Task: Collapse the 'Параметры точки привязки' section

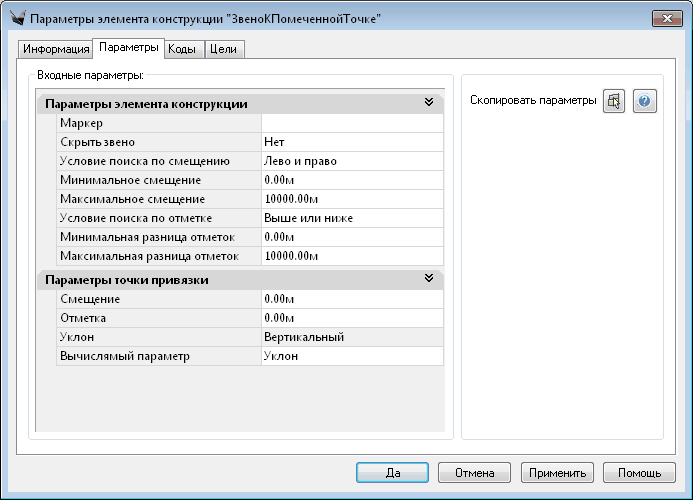Action: pos(429,279)
